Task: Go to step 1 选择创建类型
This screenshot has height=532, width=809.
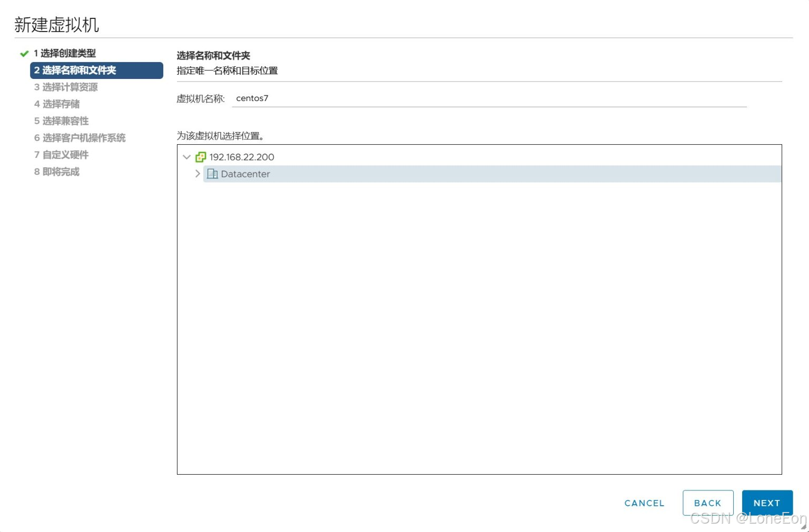Action: pos(65,53)
